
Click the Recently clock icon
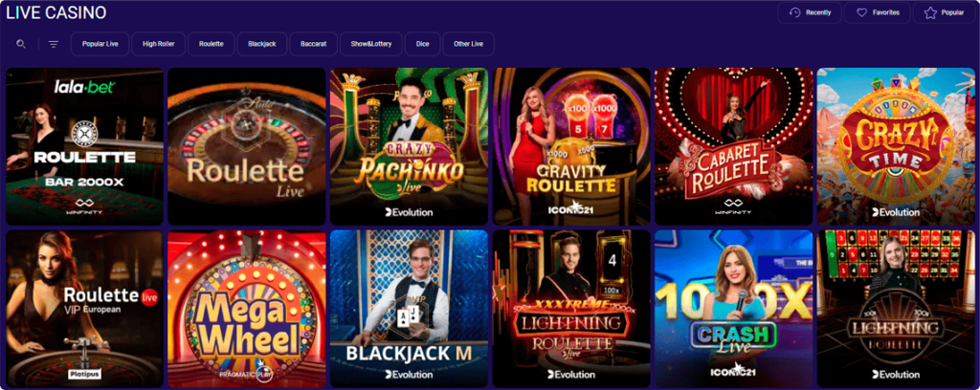795,12
